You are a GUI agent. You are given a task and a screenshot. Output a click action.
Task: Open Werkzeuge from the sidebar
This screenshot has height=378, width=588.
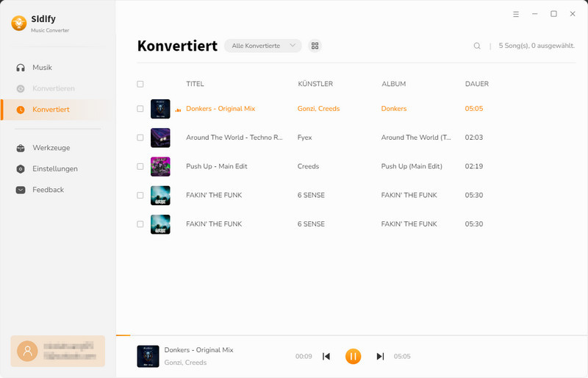pos(58,148)
